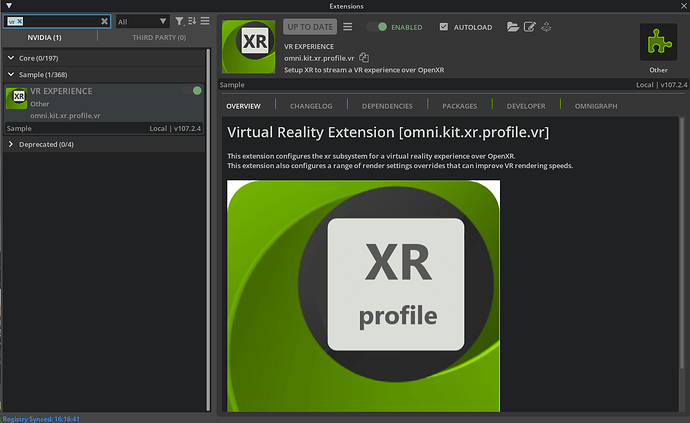
Task: Click the Other category puzzle icon
Action: (x=658, y=42)
